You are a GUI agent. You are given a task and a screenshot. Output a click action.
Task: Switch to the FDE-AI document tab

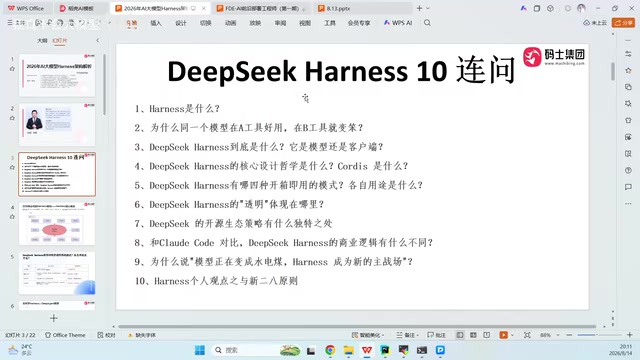(x=261, y=8)
